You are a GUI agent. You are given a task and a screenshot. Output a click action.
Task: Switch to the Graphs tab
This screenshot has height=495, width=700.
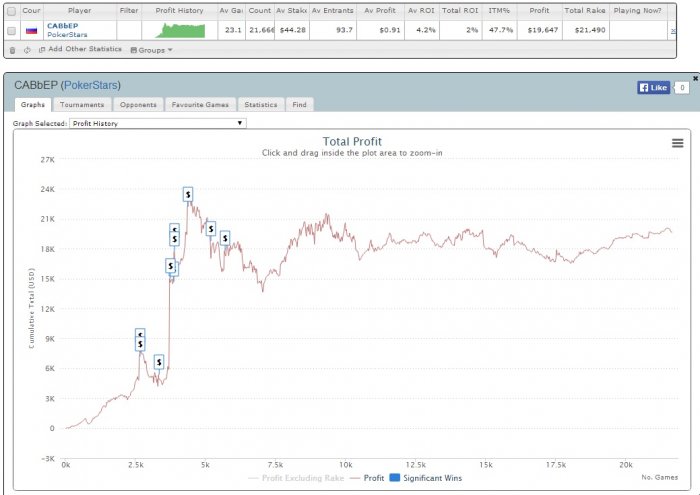coord(33,104)
